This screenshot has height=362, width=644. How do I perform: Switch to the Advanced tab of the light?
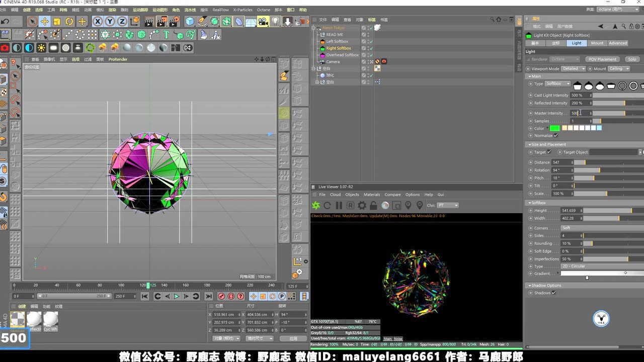coord(617,43)
